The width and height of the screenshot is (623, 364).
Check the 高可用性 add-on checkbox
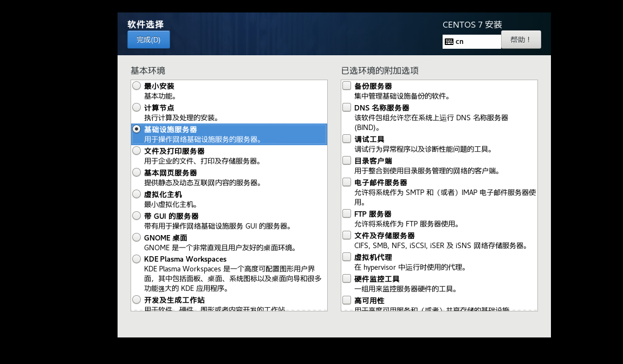pos(347,300)
